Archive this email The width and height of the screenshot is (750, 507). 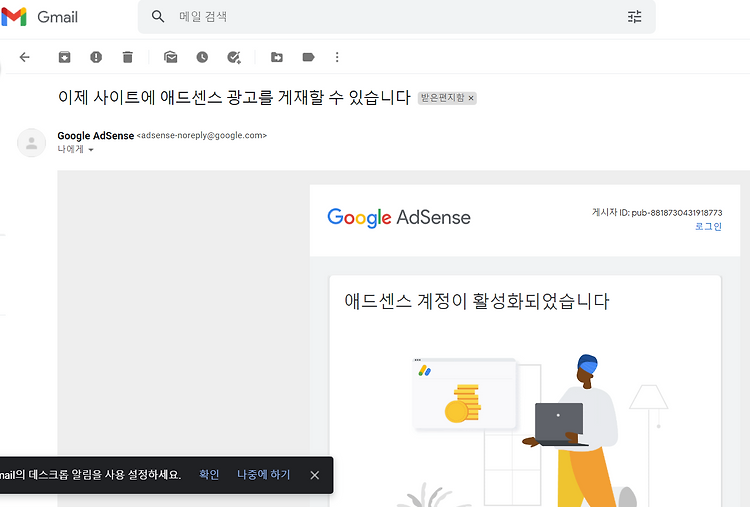(x=65, y=57)
